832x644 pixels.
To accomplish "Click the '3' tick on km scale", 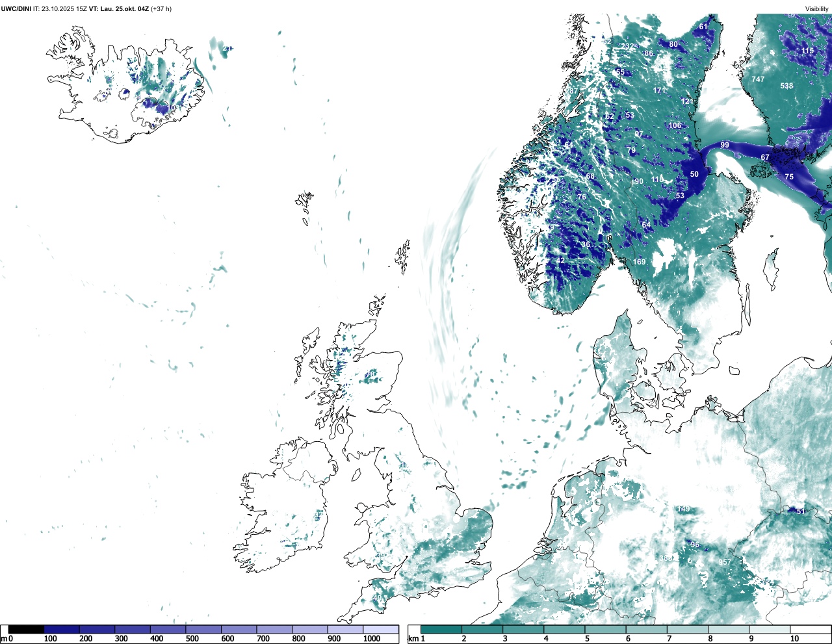I will pyautogui.click(x=505, y=639).
